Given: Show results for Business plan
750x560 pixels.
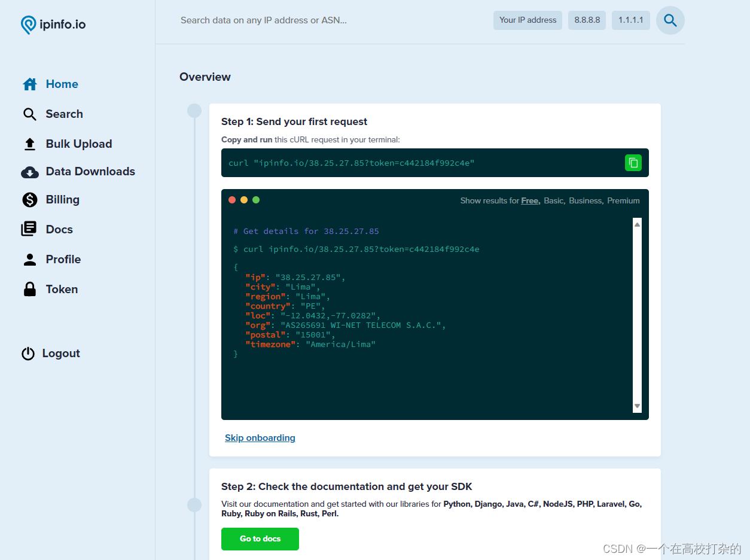Looking at the screenshot, I should tap(586, 201).
